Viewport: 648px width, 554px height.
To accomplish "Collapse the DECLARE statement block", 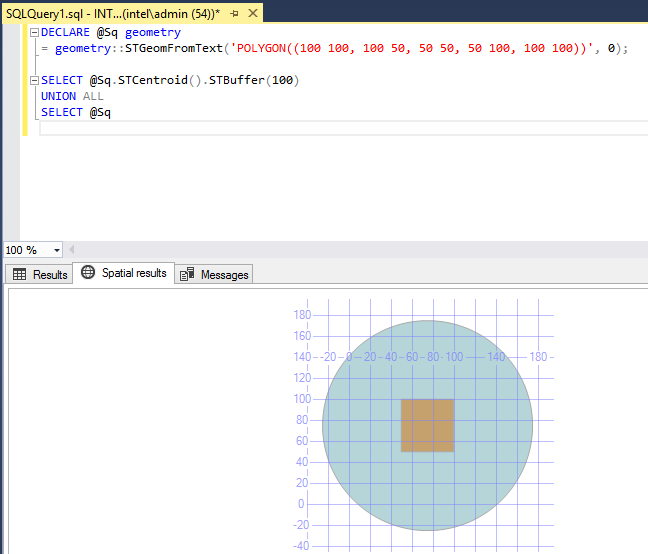I will (x=35, y=32).
